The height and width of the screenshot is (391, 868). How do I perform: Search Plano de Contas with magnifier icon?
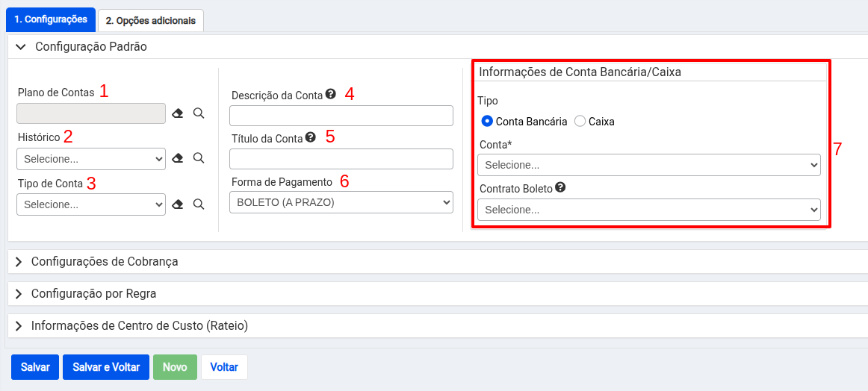[199, 113]
